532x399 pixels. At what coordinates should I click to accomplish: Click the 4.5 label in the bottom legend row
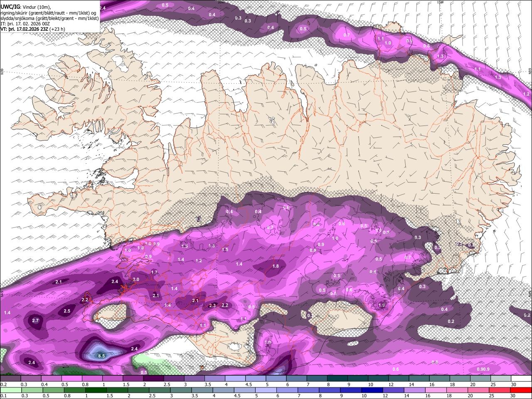[237, 396]
